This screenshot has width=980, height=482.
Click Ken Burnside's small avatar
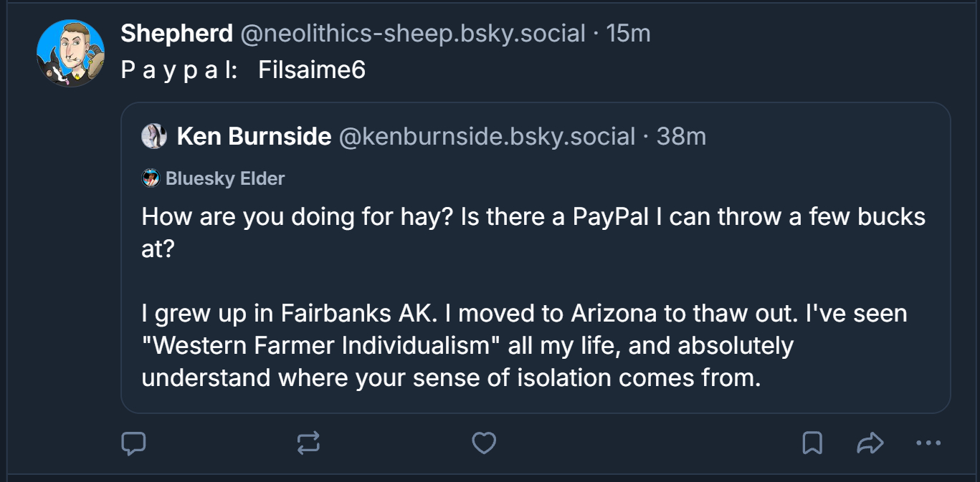point(154,136)
